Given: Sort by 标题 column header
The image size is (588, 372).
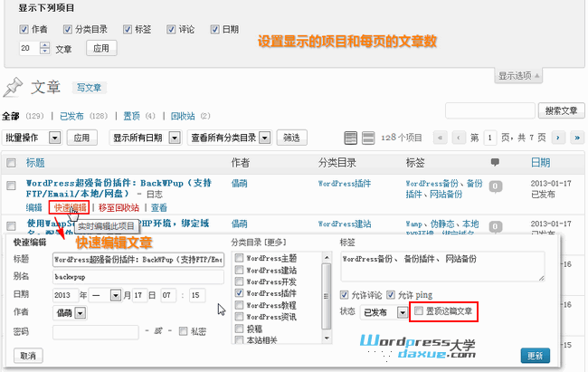Looking at the screenshot, I should 35,163.
